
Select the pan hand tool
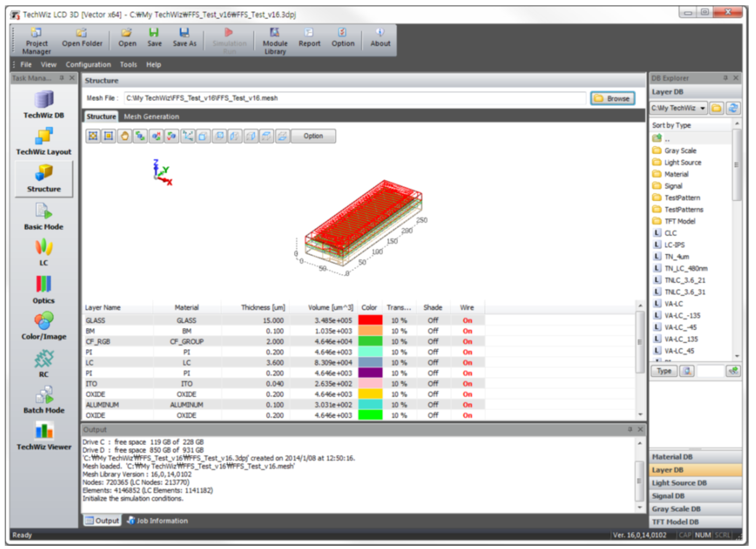point(125,136)
